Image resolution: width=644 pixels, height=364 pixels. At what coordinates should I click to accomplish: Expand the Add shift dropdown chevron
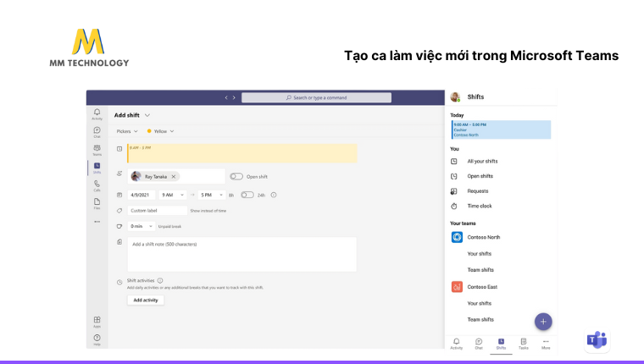click(x=147, y=115)
